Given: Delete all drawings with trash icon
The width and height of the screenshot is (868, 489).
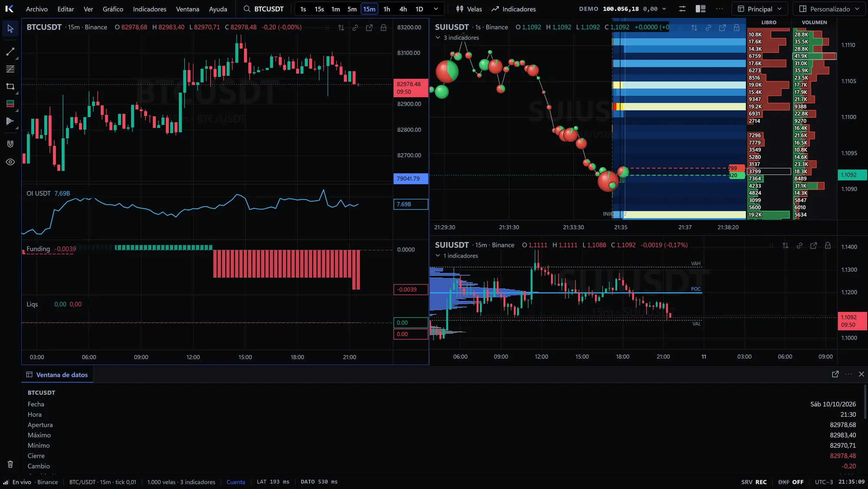Looking at the screenshot, I should [x=10, y=464].
